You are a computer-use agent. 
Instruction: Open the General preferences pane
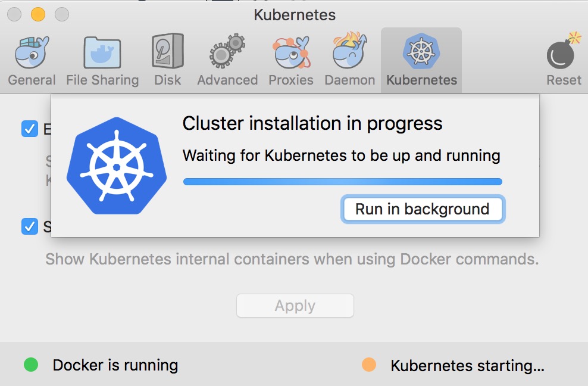(32, 60)
